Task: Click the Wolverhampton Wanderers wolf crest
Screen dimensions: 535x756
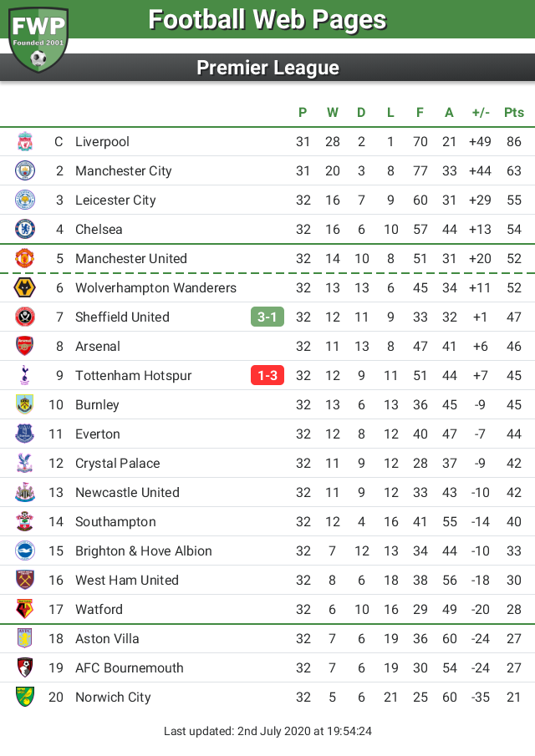Action: [24, 288]
